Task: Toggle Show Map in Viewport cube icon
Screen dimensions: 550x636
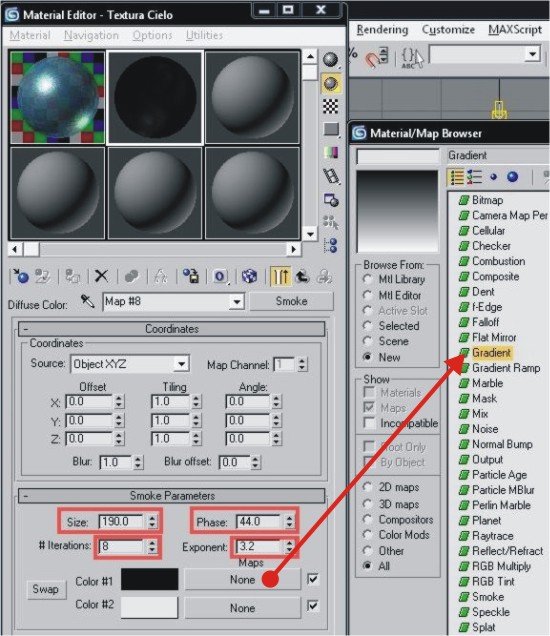Action: 249,276
